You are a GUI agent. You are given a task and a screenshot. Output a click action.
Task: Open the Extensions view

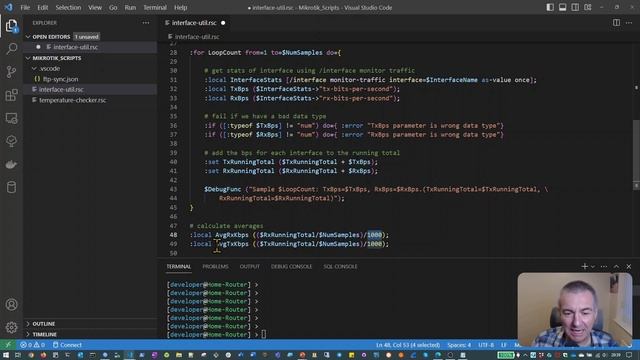point(11,95)
